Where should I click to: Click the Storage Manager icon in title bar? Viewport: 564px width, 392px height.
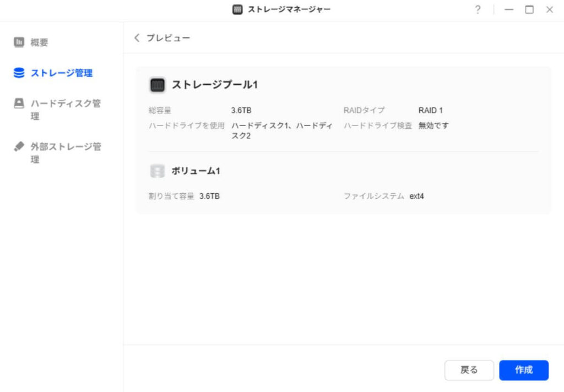237,9
